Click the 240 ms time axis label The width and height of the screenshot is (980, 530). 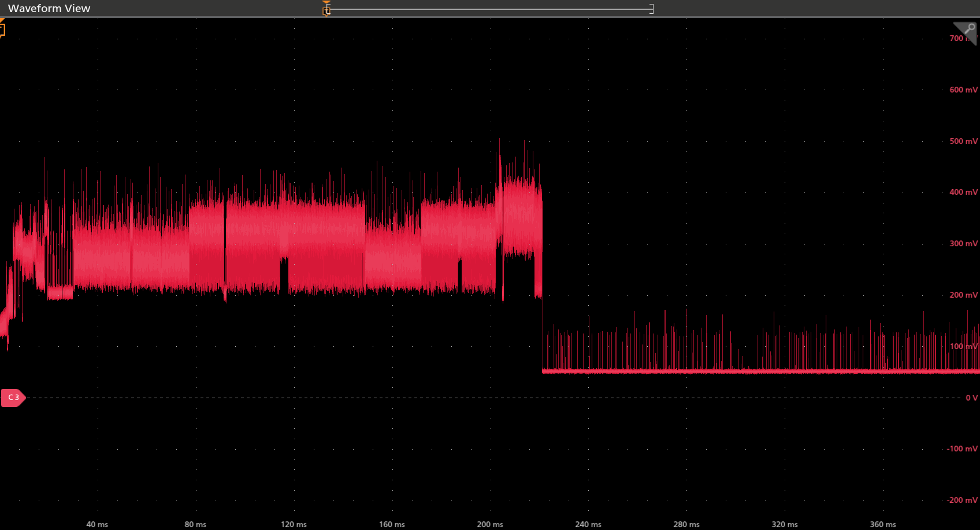pos(588,525)
